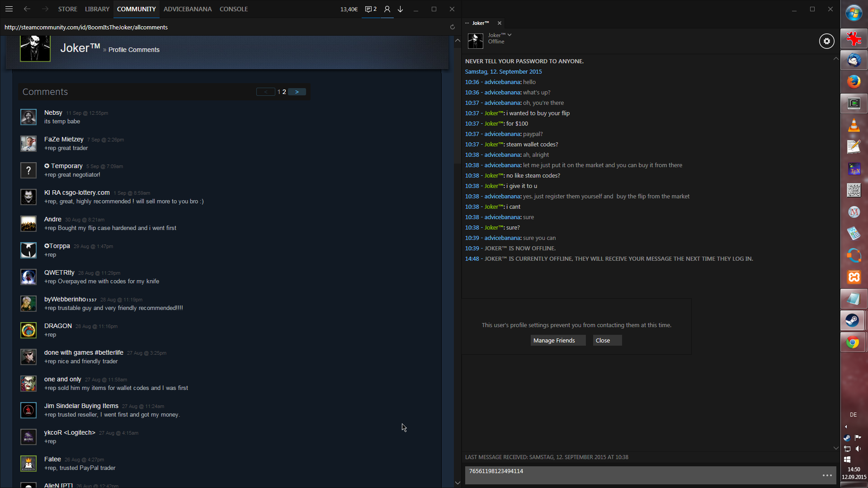The image size is (868, 488).
Task: Open Google Chrome from the taskbar
Action: pos(853,343)
